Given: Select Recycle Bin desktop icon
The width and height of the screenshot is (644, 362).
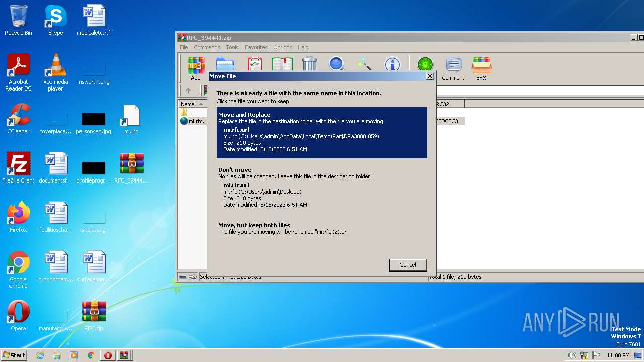Looking at the screenshot, I should [18, 20].
